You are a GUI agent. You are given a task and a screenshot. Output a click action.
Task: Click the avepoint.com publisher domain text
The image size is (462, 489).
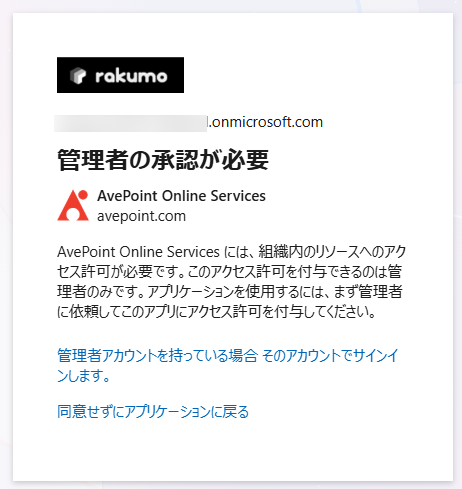[141, 216]
